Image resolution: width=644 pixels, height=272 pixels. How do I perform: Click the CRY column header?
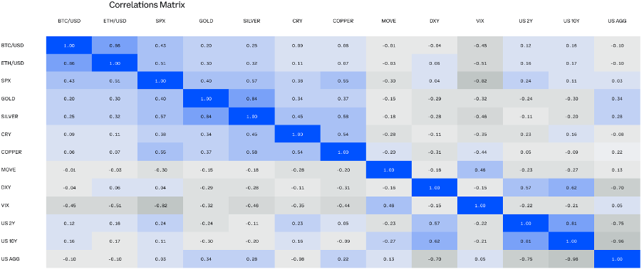(x=297, y=21)
